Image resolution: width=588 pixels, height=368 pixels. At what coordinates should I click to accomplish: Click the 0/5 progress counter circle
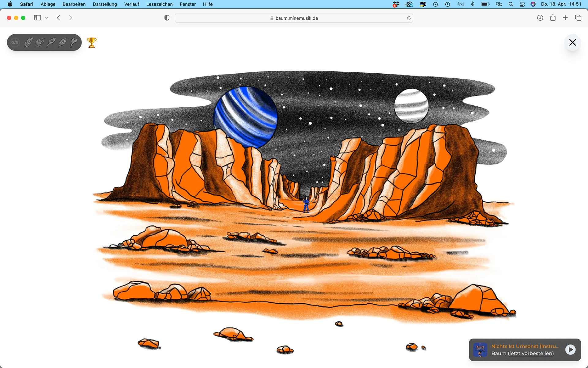click(15, 42)
